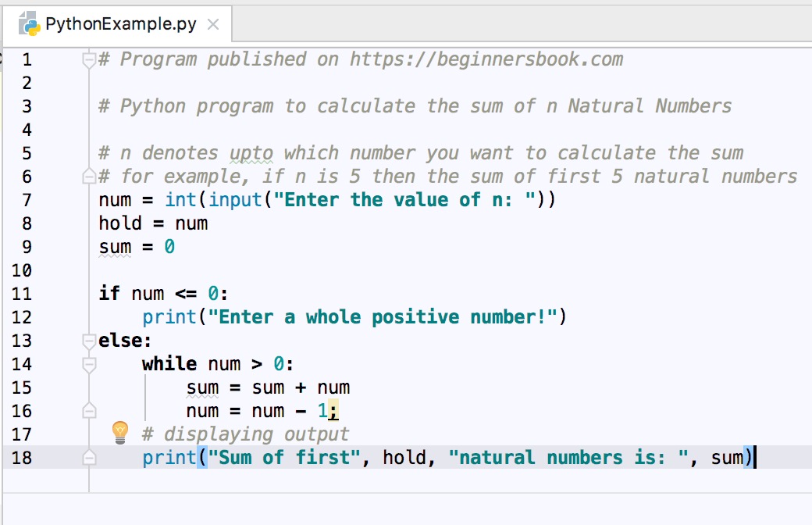Image resolution: width=812 pixels, height=525 pixels.
Task: Collapse the else block at line 13
Action: coord(88,340)
